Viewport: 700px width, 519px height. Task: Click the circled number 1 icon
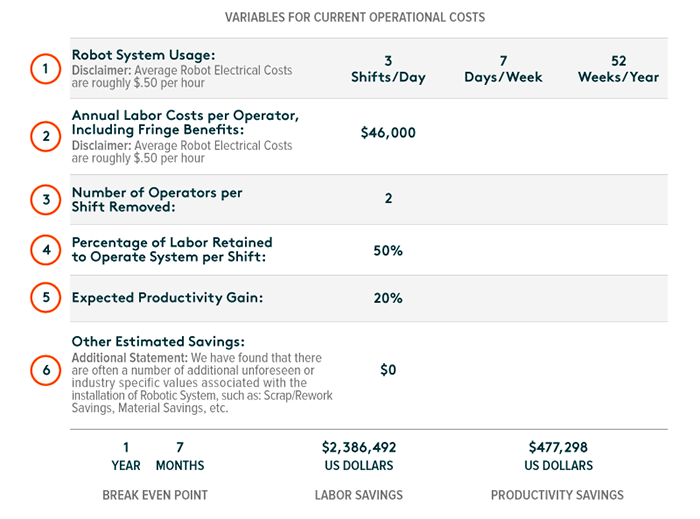[x=44, y=69]
